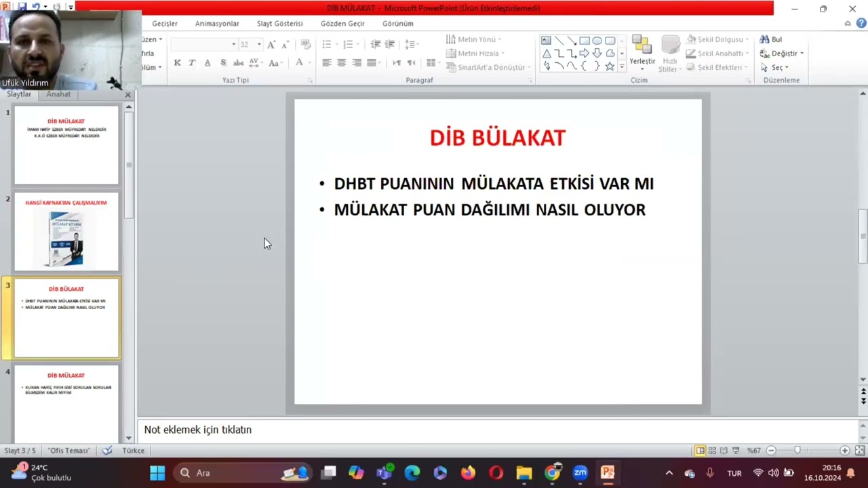This screenshot has height=488, width=868.
Task: Open Metin Yönü dropdown
Action: pyautogui.click(x=474, y=39)
